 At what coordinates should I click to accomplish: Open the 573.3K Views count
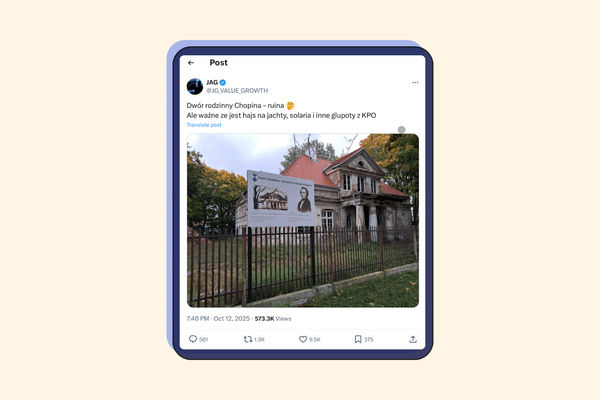point(273,318)
